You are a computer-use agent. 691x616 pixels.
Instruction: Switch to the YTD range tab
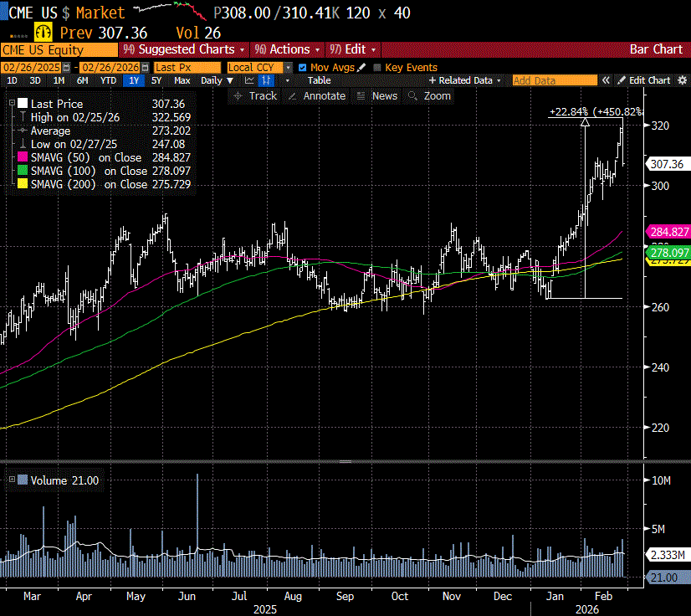(108, 80)
